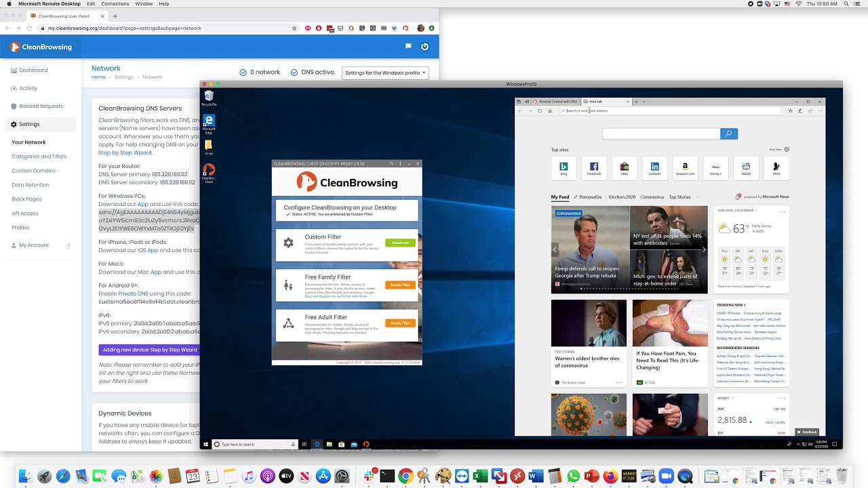Show more feed categories via the ellipsis
Screen dimensions: 868x488
tap(698, 197)
